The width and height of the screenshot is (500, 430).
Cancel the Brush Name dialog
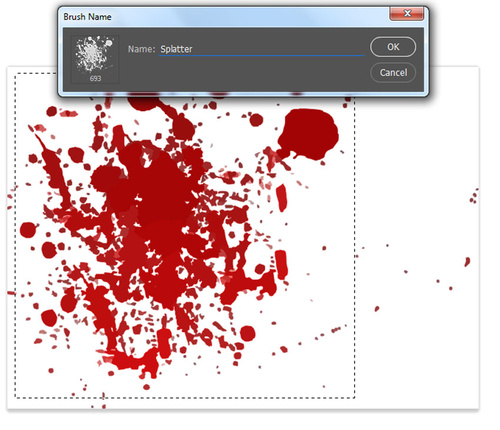393,72
